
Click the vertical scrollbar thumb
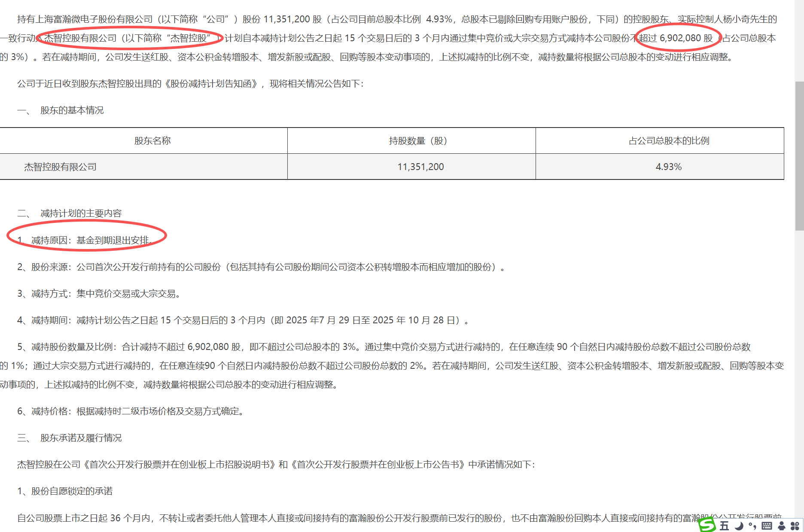(x=799, y=156)
